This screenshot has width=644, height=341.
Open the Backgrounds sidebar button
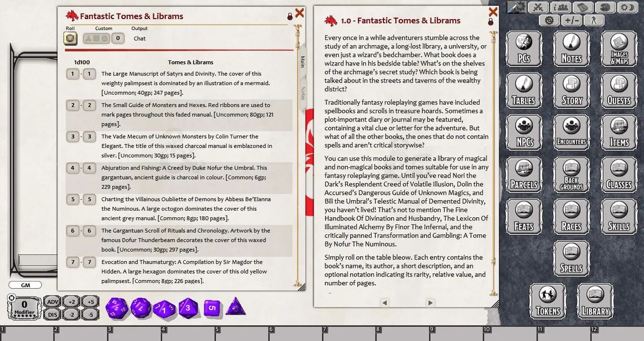[571, 175]
